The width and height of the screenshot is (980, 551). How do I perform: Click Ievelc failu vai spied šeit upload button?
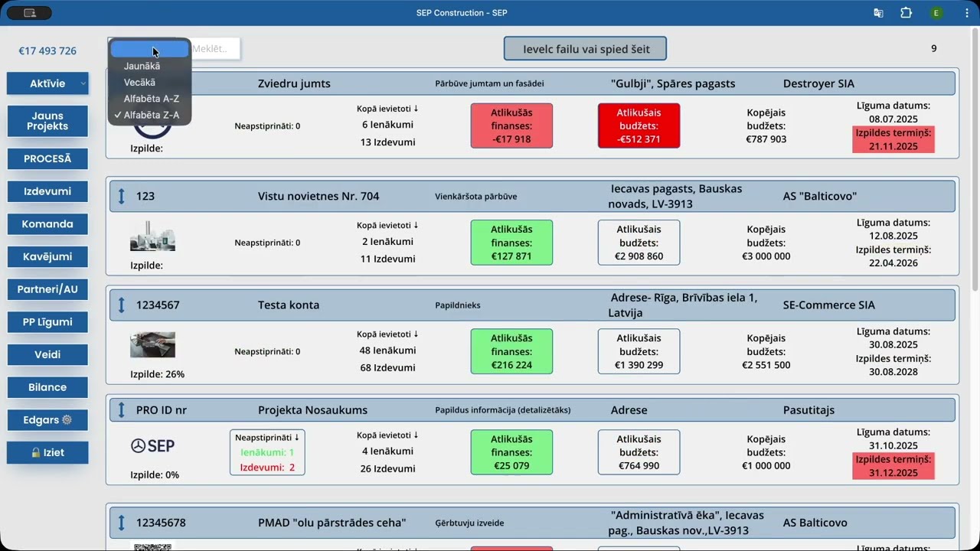pyautogui.click(x=586, y=49)
